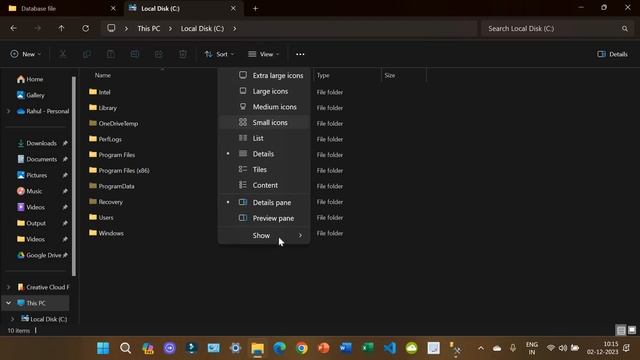Go up one folder level
Viewport: 640px width, 360px height.
click(61, 28)
